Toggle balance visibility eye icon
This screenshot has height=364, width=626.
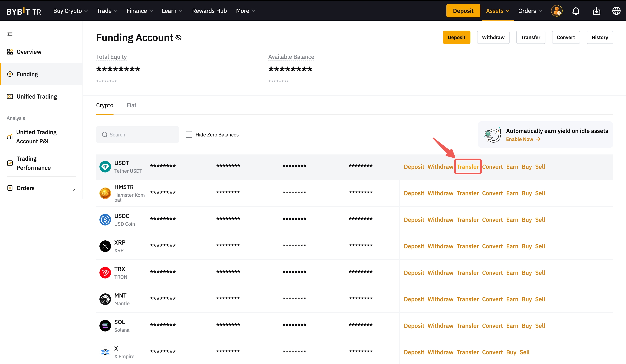(x=178, y=37)
